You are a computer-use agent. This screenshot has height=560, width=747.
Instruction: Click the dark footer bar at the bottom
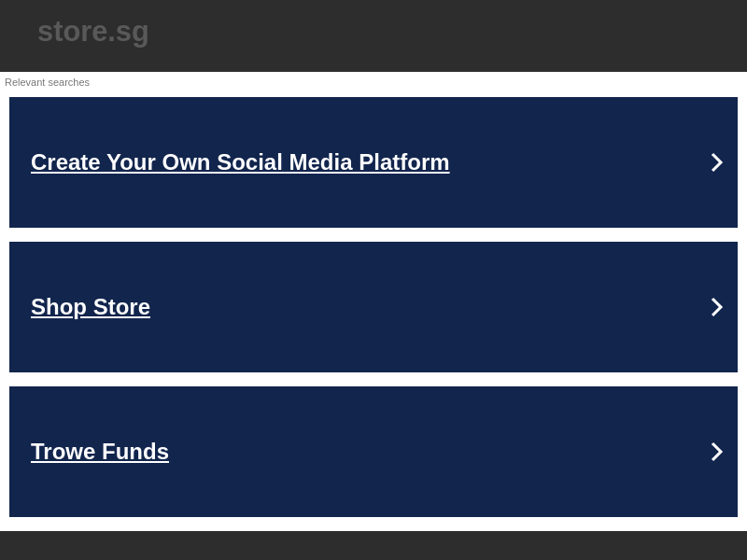click(373, 545)
